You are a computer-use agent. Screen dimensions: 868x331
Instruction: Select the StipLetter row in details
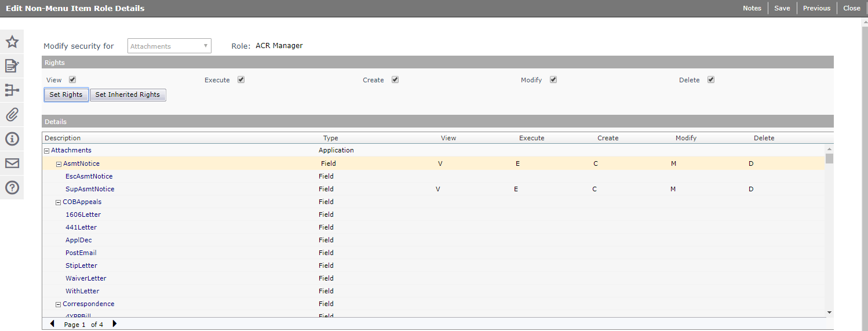81,265
